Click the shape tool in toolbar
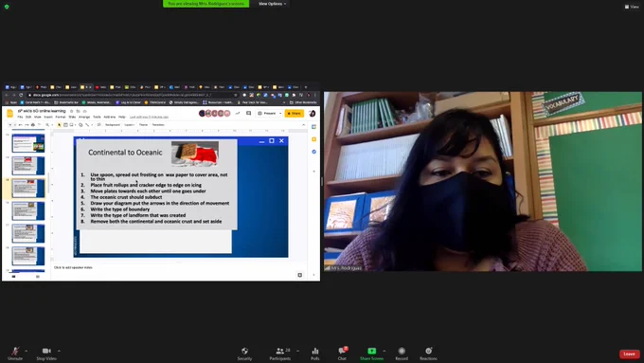Screen dimensions: 644x363 [x=80, y=124]
